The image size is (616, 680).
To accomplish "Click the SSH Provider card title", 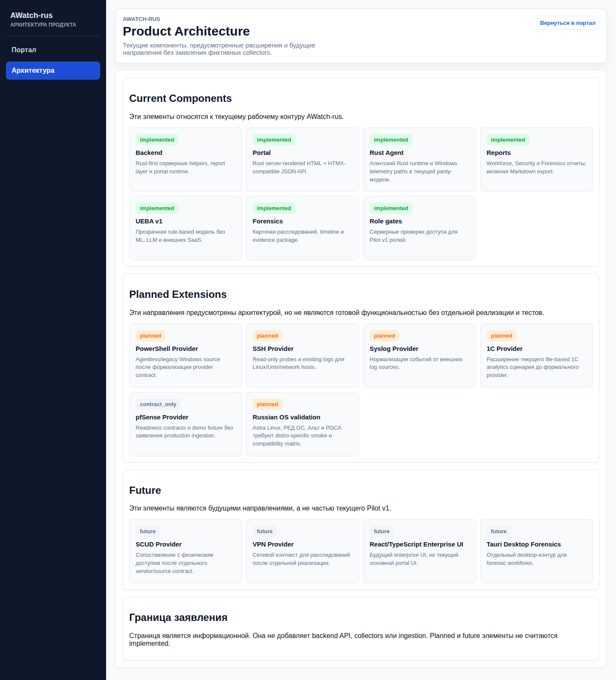I will (x=273, y=349).
